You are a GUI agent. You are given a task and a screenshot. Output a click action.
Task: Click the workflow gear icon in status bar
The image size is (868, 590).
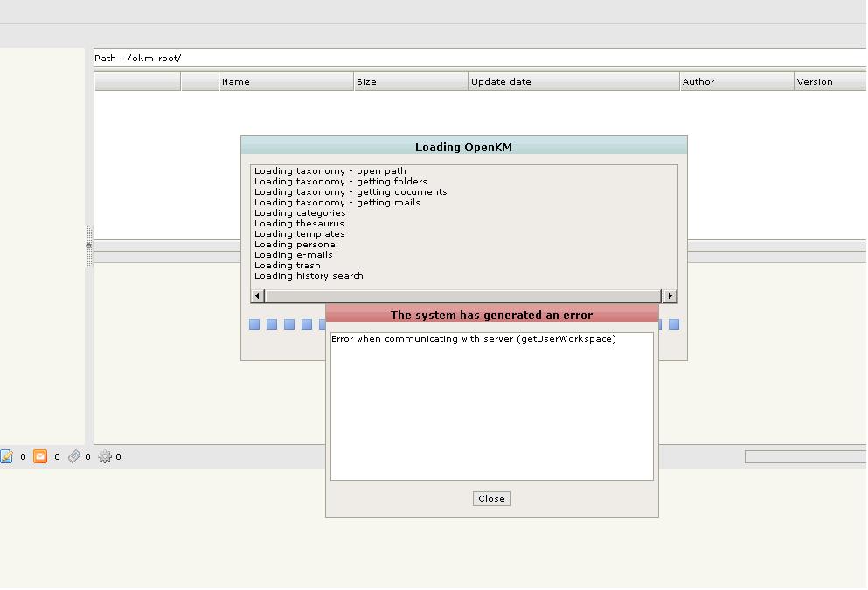[105, 456]
